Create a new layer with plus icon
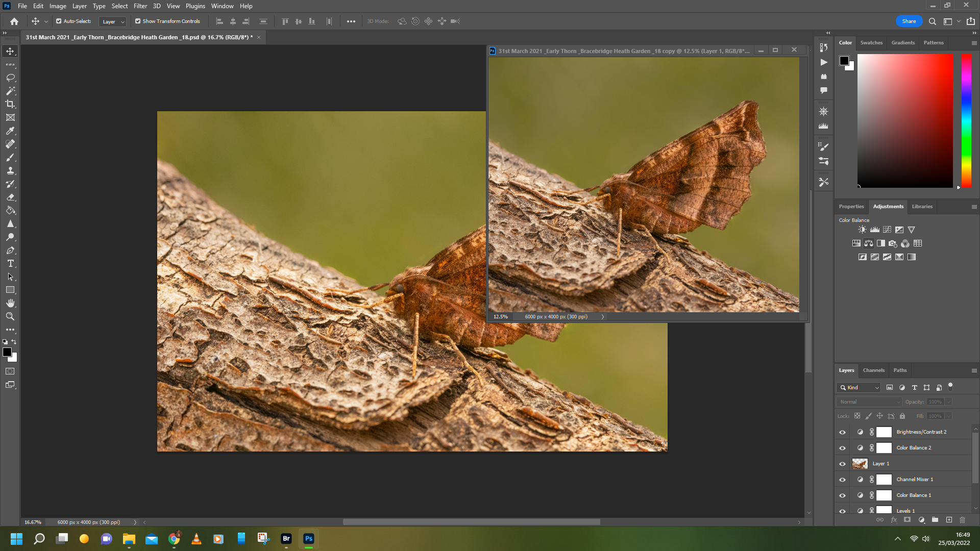The height and width of the screenshot is (551, 980). (949, 520)
